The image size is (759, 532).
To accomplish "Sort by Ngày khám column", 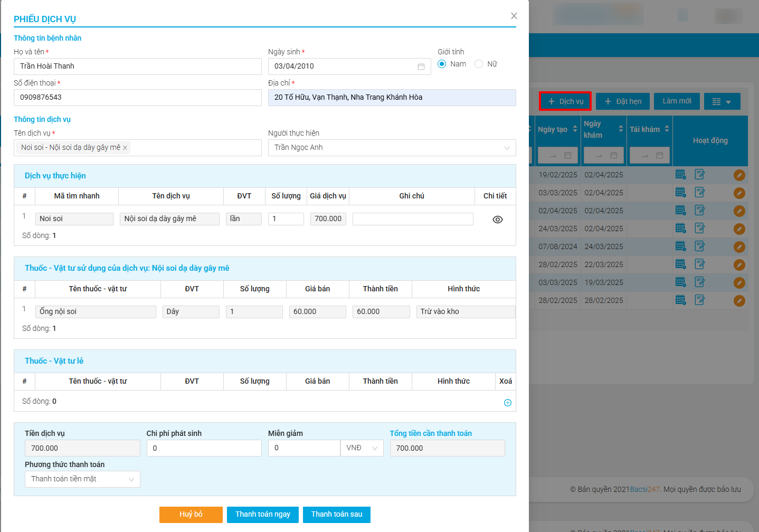I will [x=621, y=129].
